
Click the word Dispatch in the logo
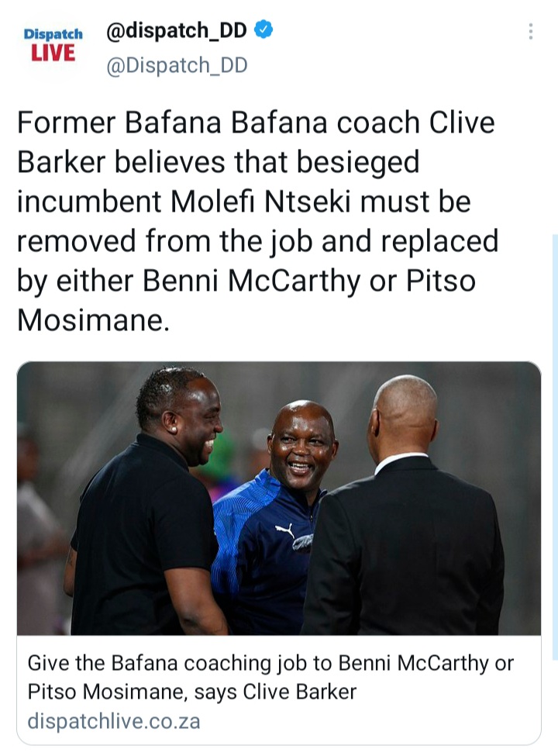pyautogui.click(x=53, y=35)
